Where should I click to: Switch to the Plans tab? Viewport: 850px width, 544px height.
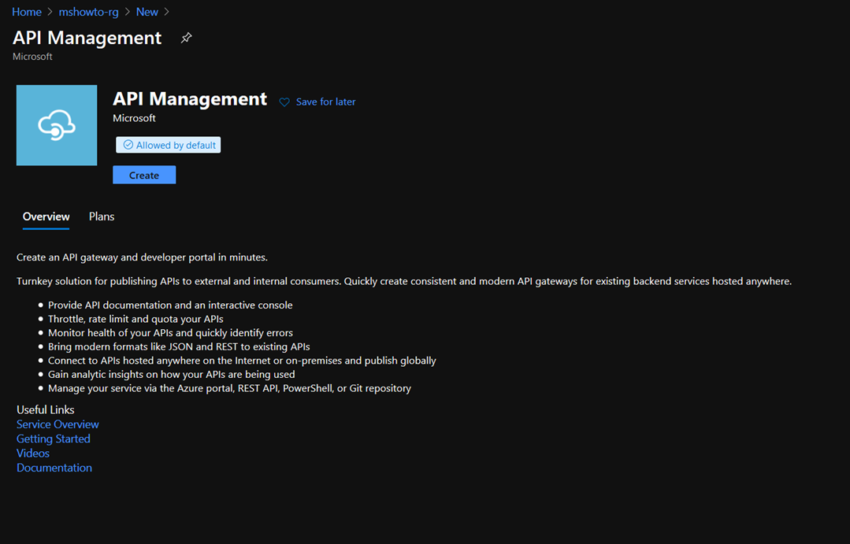click(x=101, y=217)
